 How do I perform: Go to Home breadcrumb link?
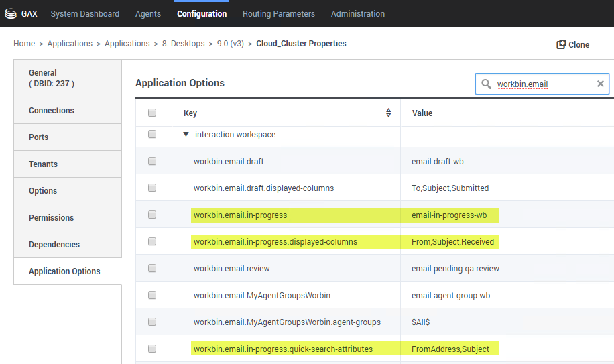coord(24,44)
